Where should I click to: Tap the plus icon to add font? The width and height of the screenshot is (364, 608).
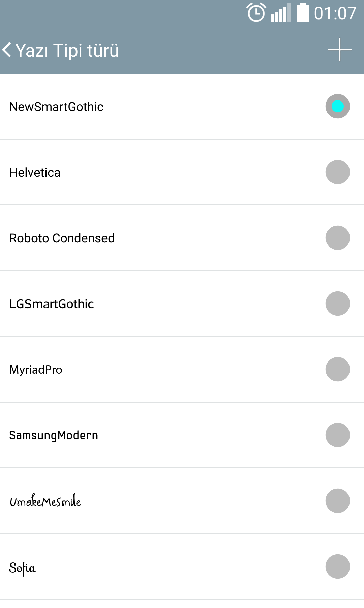pyautogui.click(x=339, y=50)
